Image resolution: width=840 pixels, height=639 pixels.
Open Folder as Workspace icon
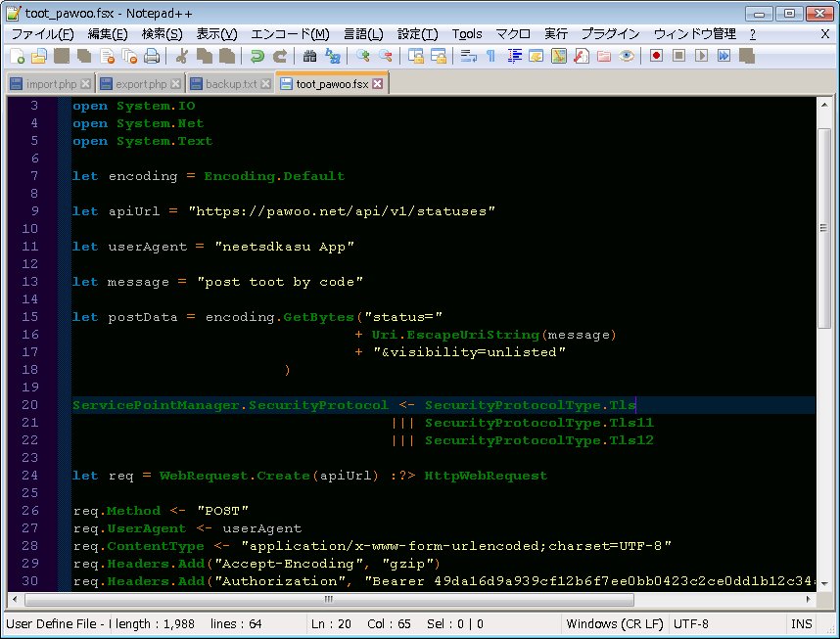pos(604,56)
